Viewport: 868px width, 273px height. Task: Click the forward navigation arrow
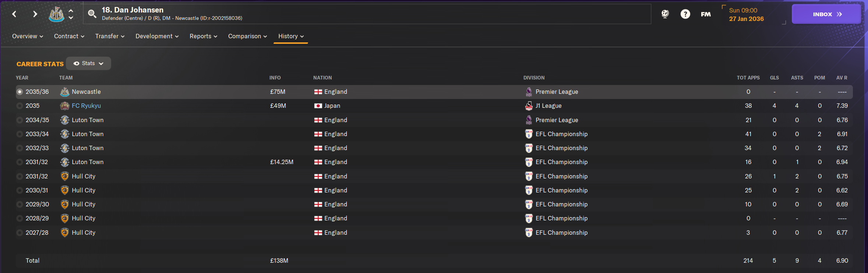tap(35, 14)
